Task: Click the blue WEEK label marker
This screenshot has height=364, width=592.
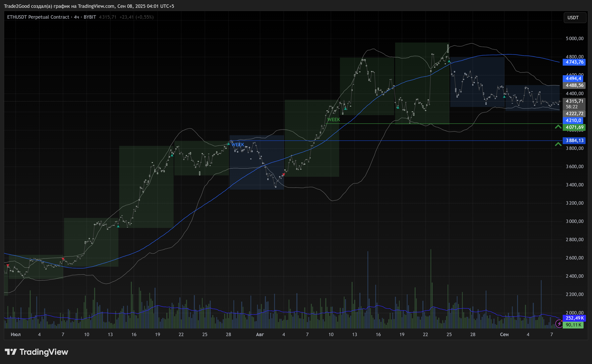Action: point(238,145)
